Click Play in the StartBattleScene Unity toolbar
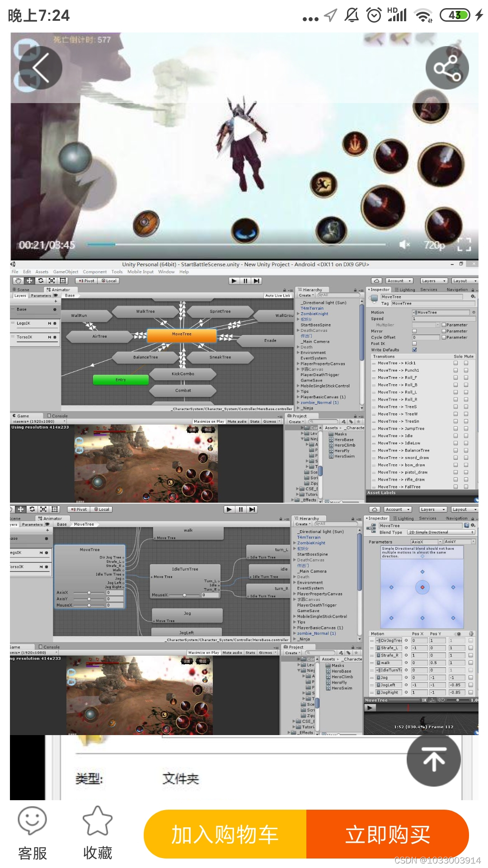Screen dimensions: 488x868 pos(234,281)
